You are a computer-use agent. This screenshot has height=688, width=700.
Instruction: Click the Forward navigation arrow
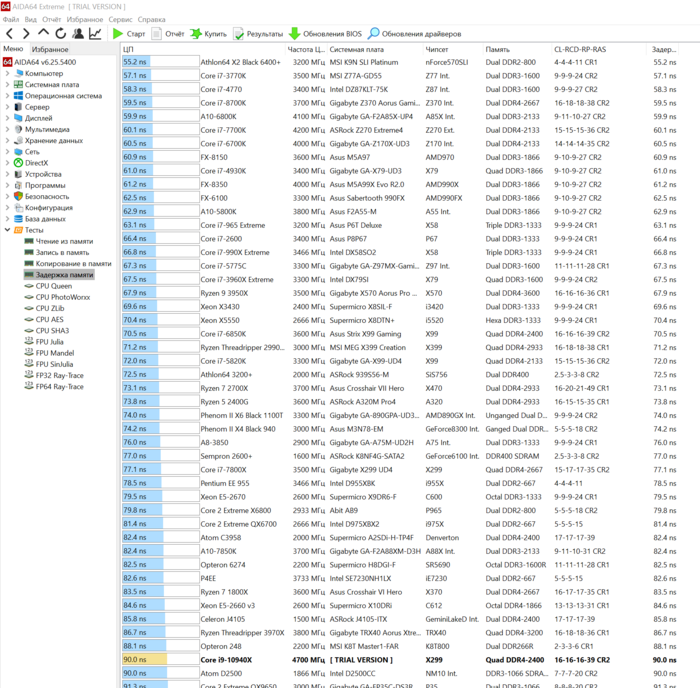[26, 33]
